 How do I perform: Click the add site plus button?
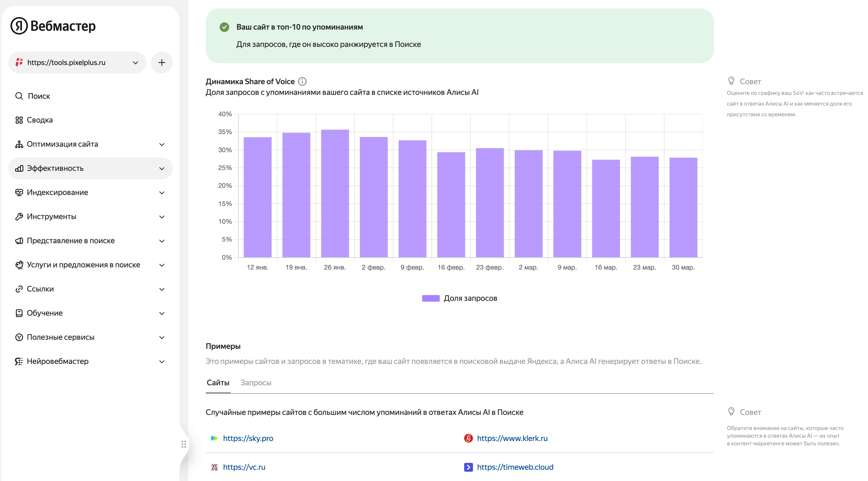[x=162, y=63]
